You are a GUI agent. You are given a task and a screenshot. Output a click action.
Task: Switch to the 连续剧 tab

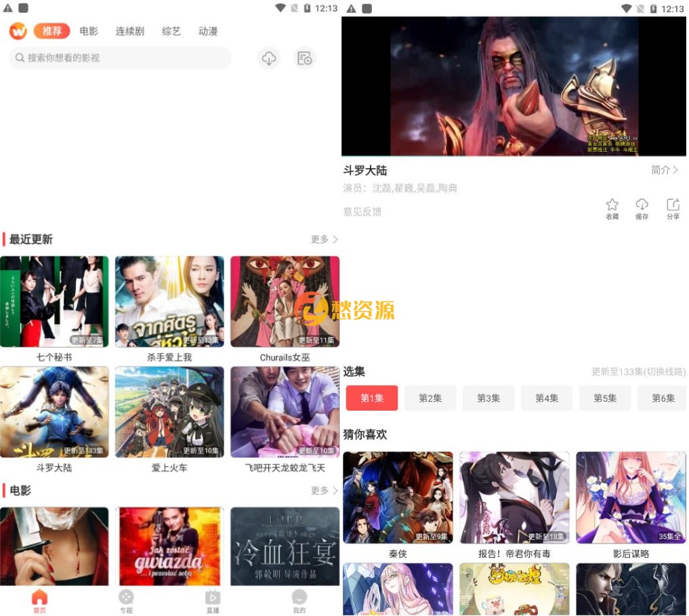[x=129, y=31]
